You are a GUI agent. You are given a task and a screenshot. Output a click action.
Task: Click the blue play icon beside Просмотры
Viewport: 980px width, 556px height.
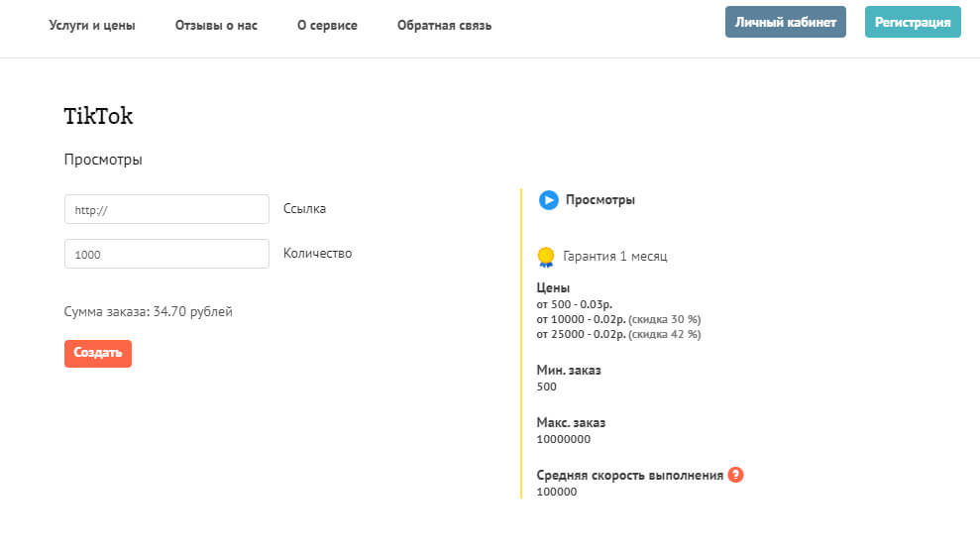coord(548,200)
